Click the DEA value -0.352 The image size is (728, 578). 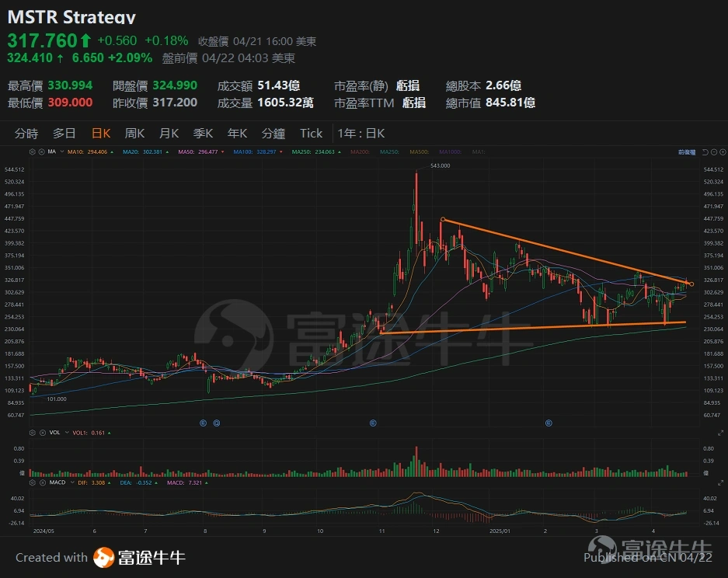(x=145, y=482)
